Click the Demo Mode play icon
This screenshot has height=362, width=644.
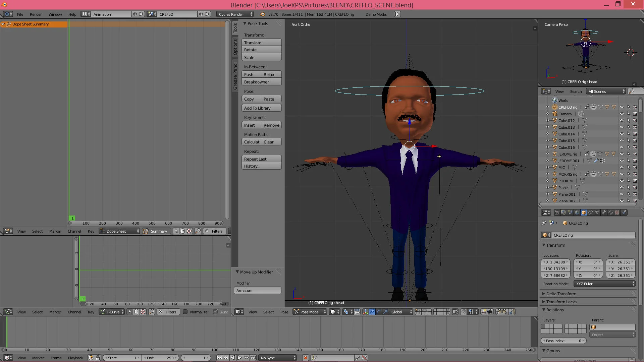click(x=397, y=14)
